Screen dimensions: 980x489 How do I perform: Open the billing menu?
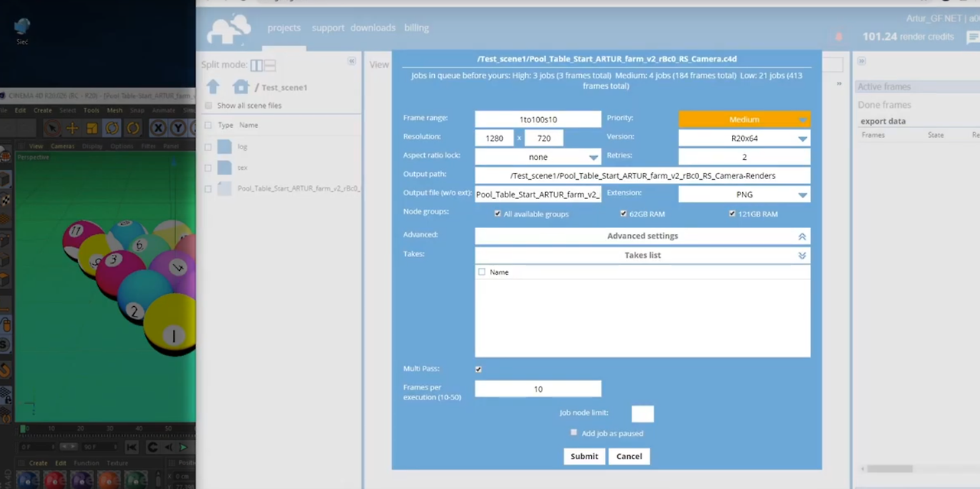point(416,28)
